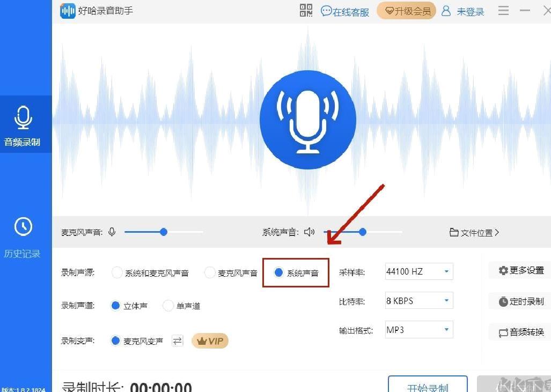Screen dimensions: 551x392
Task: Open 更多设置 more settings
Action: pos(521,270)
